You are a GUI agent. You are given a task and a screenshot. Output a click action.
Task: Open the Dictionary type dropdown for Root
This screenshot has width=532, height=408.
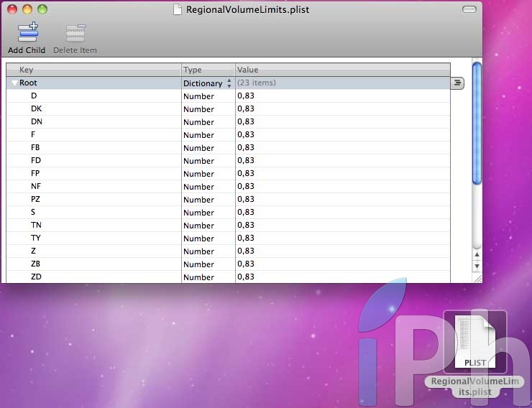click(229, 83)
